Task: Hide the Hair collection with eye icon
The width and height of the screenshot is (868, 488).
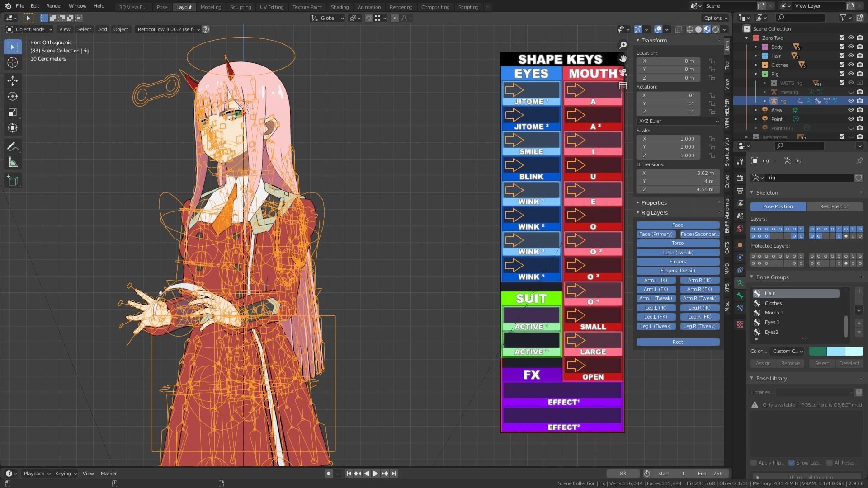Action: click(850, 56)
